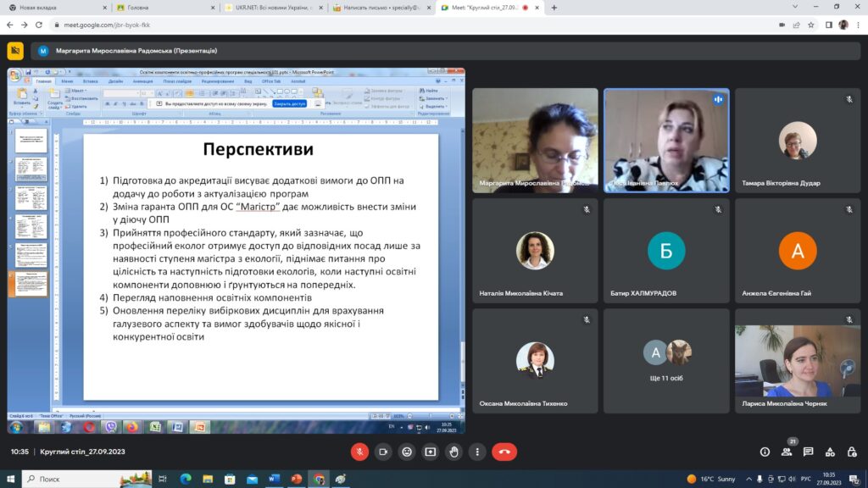Open the host controls lock icon
Image resolution: width=868 pixels, height=488 pixels.
click(x=852, y=452)
